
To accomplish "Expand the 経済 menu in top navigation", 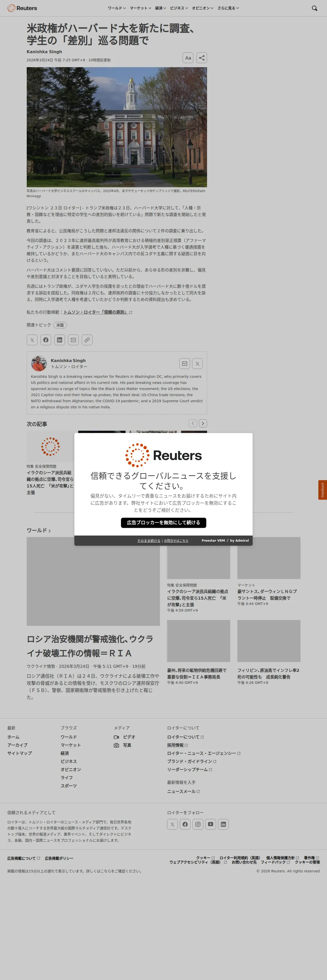I will [x=161, y=8].
